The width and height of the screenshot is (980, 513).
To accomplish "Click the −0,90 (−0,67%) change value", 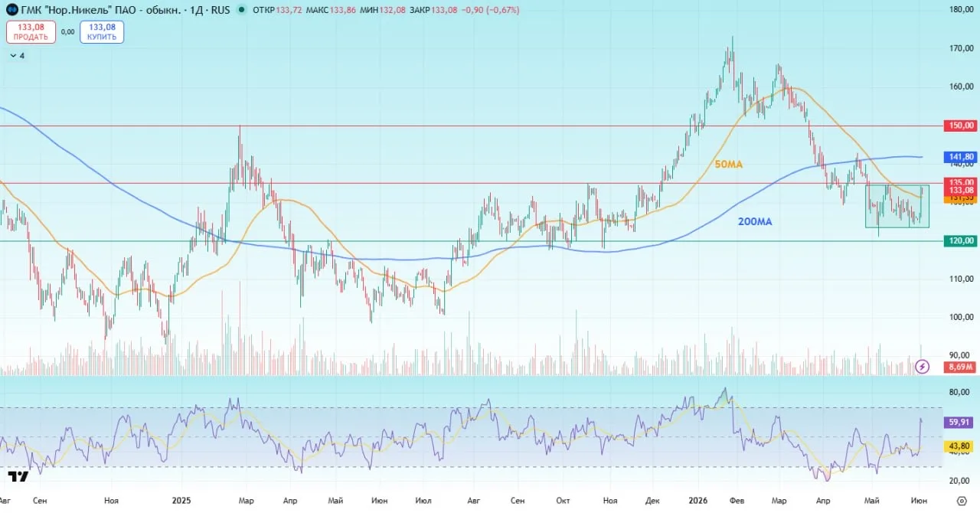I will point(492,10).
